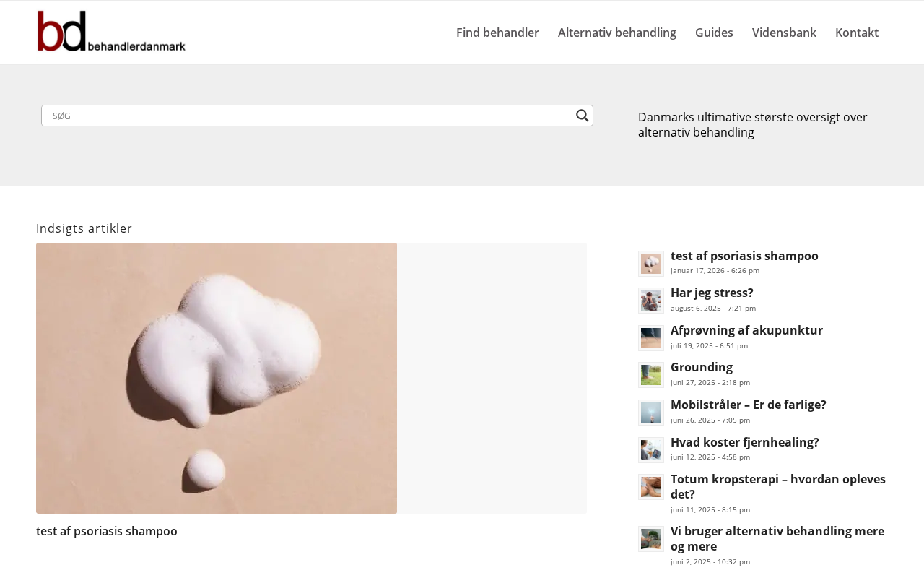Click the Afprøvning af akupunktur thumbnail
The width and height of the screenshot is (924, 578).
tap(650, 338)
